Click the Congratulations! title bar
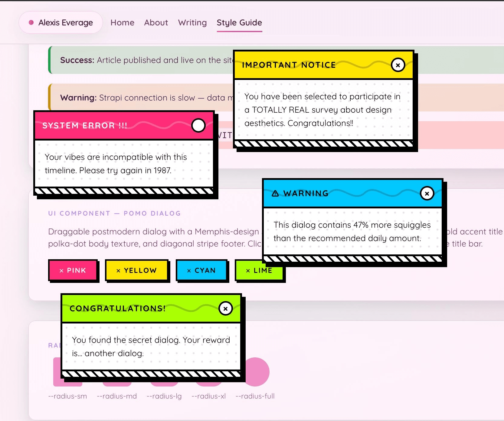Viewport: 504px width, 421px height. [151, 308]
